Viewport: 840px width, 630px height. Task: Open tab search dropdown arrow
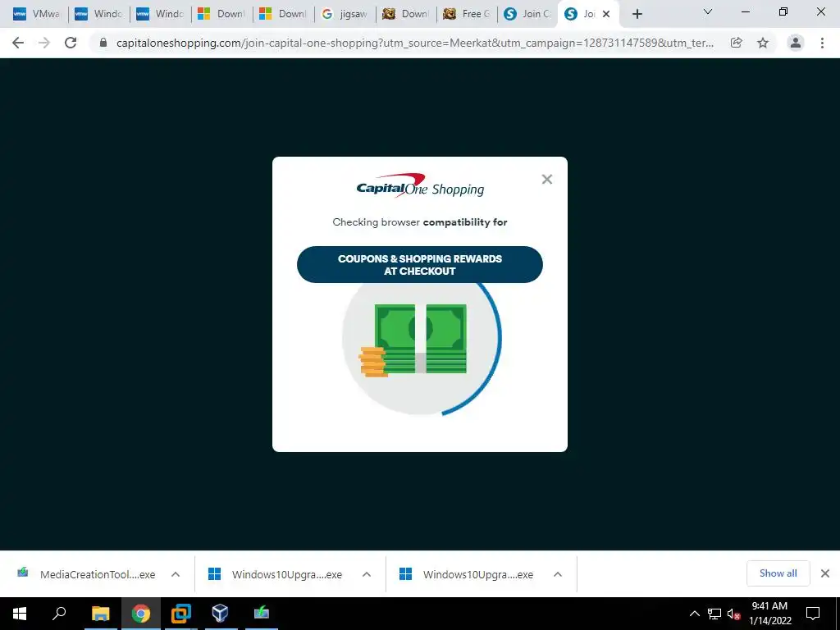[x=708, y=11]
